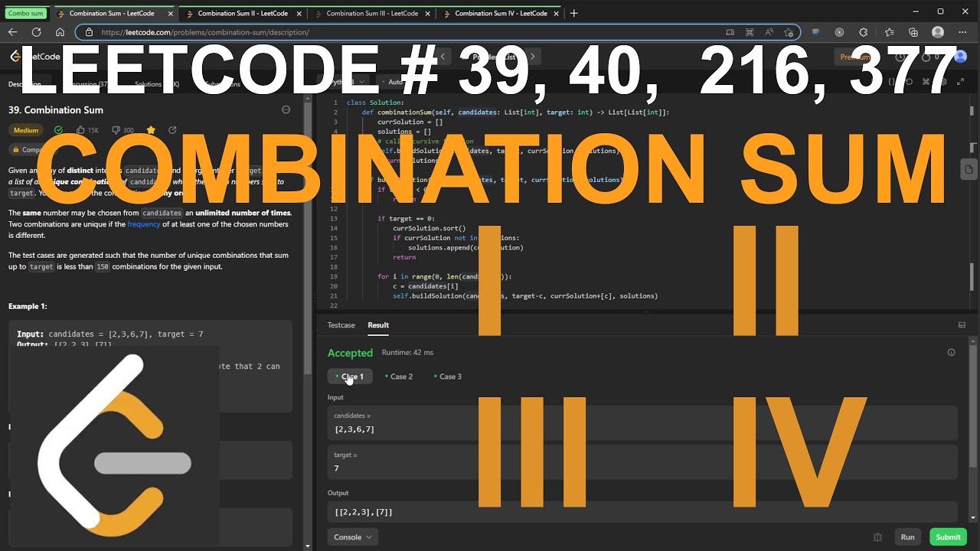Viewport: 980px width, 551px height.
Task: Open the feedback smiley icon by problem title
Action: pos(286,109)
